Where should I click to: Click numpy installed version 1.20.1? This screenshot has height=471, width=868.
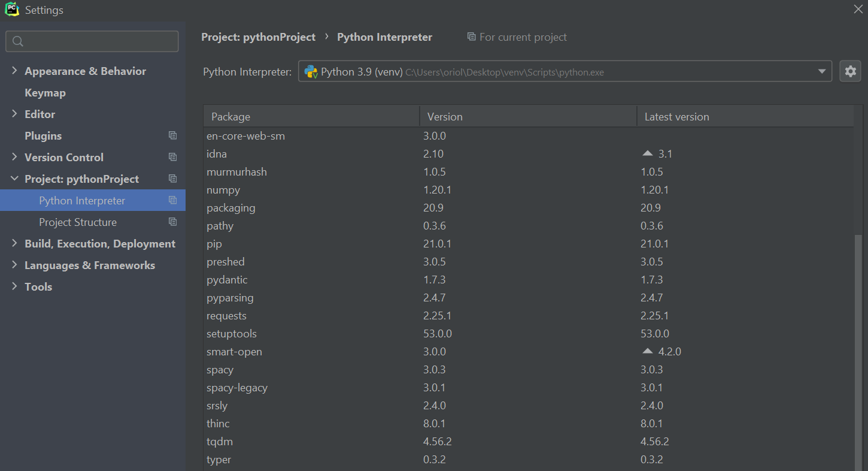pos(437,190)
